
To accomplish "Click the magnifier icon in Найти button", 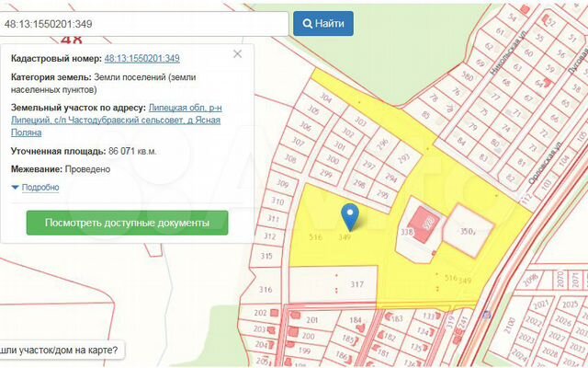I will (x=306, y=23).
